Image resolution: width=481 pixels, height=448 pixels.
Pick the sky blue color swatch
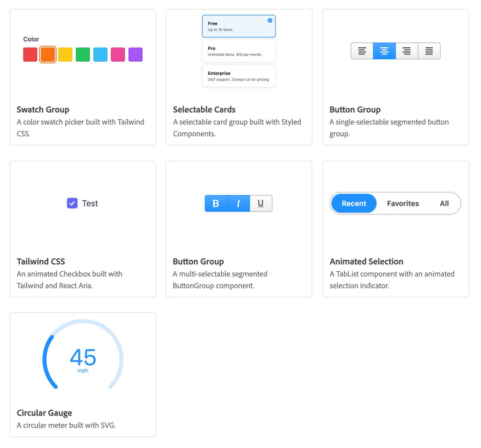[101, 54]
